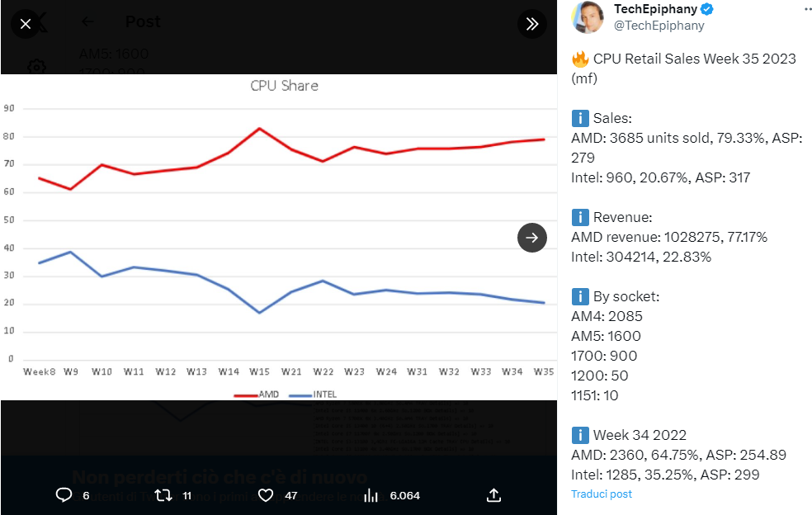Visit the @TechEpiphany handle link
812x515 pixels.
pos(659,26)
